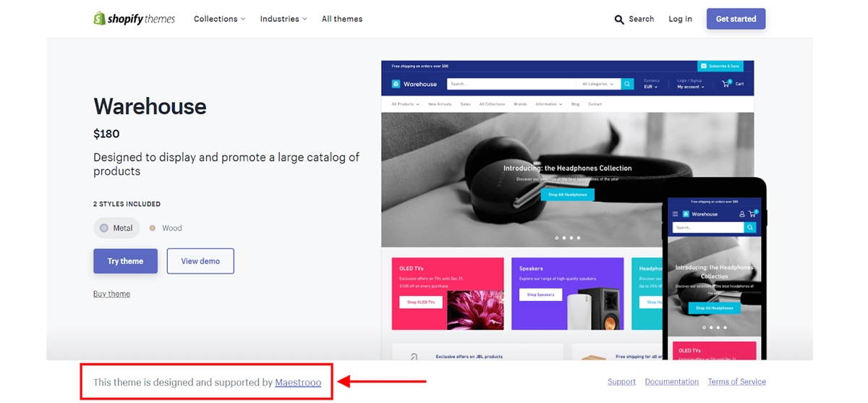Click the Warehouse theme title heading

(150, 106)
